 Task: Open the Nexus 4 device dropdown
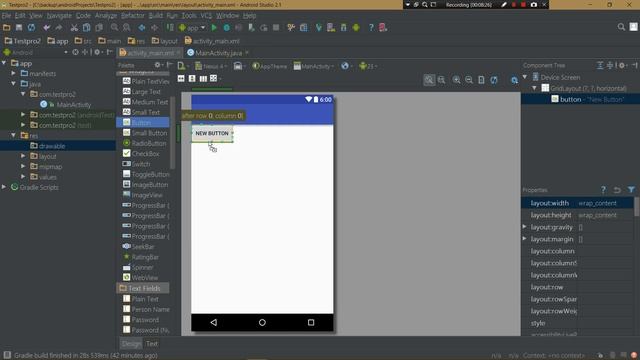pos(211,66)
